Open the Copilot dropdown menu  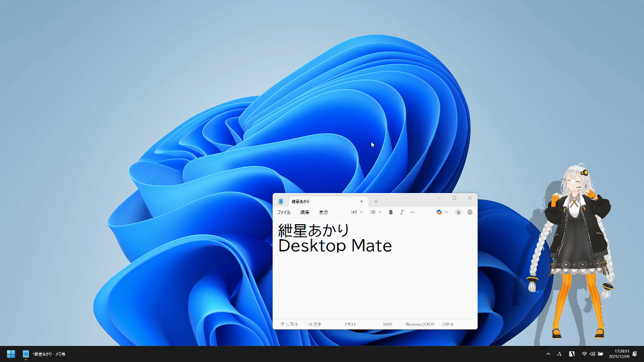(x=442, y=212)
